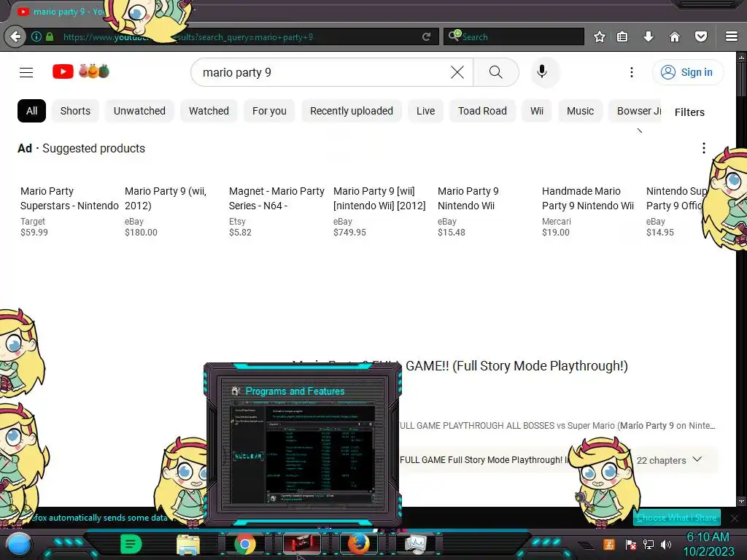The width and height of the screenshot is (747, 560).
Task: Go to the Firefox home page icon
Action: (675, 36)
